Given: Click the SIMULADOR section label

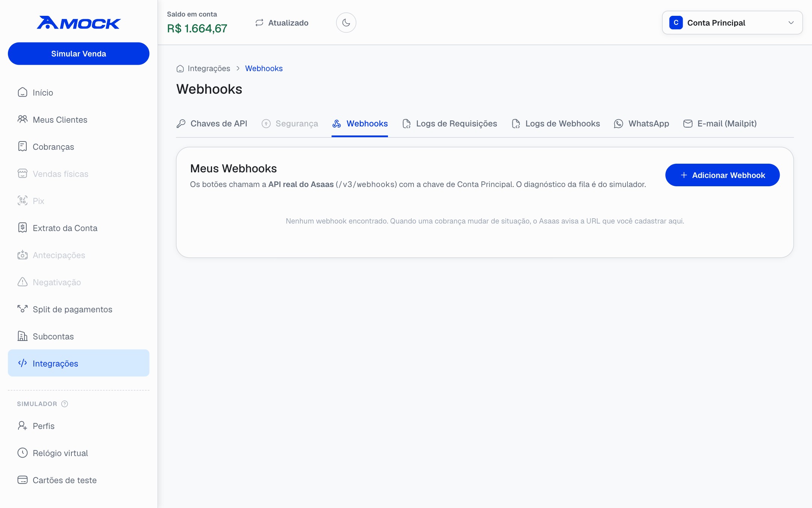Looking at the screenshot, I should pos(37,404).
